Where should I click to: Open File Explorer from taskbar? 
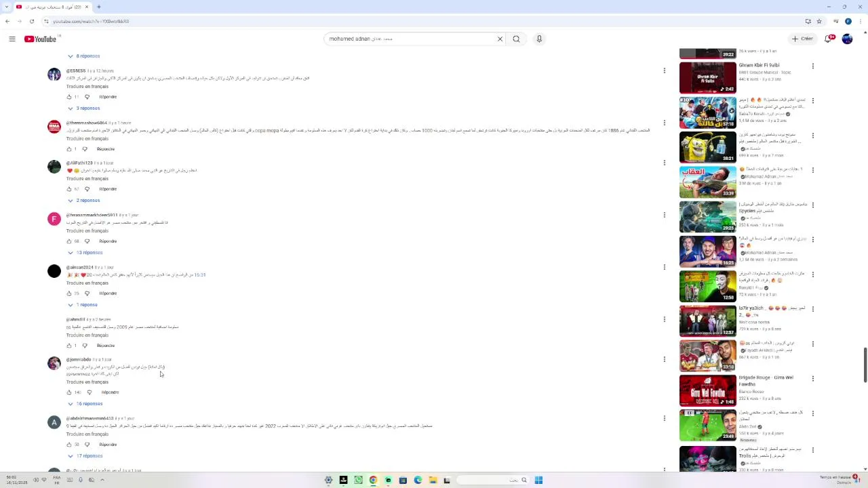pyautogui.click(x=433, y=480)
